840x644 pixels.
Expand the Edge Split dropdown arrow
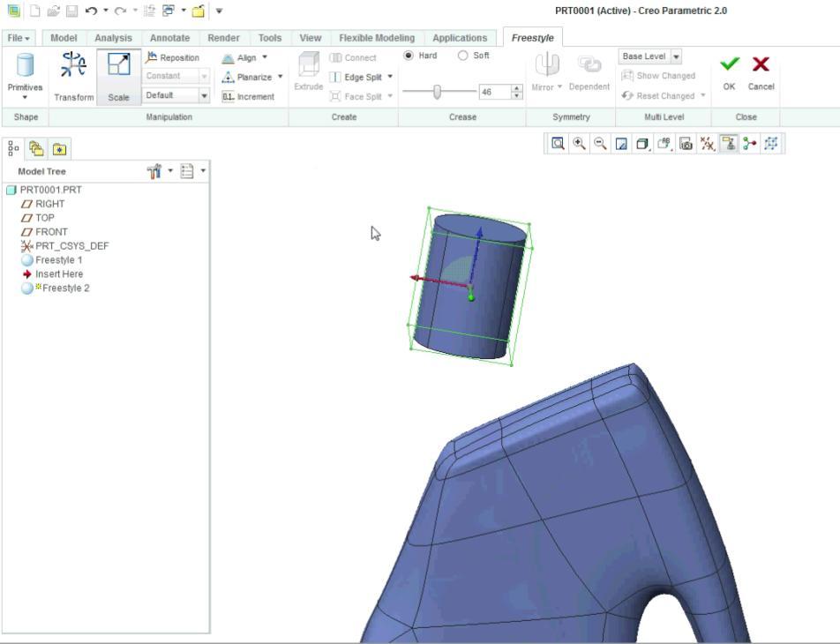390,77
